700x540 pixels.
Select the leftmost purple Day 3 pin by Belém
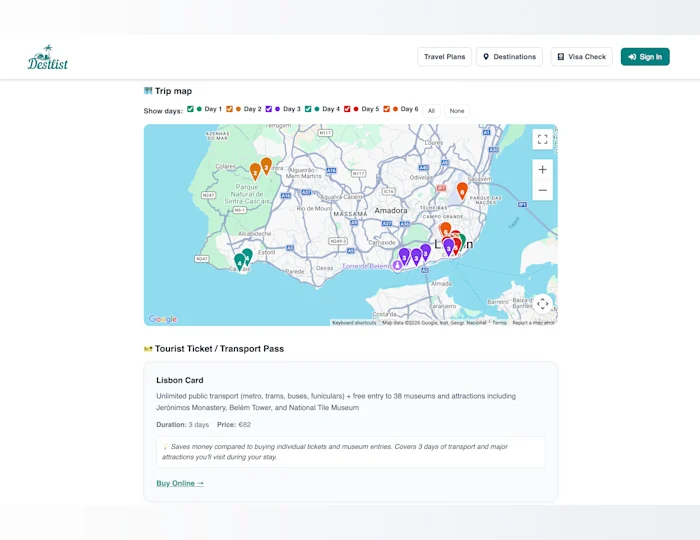(x=404, y=257)
